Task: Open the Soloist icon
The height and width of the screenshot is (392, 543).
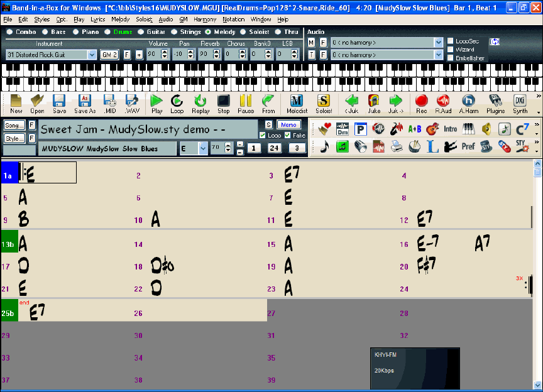Action: click(x=324, y=104)
